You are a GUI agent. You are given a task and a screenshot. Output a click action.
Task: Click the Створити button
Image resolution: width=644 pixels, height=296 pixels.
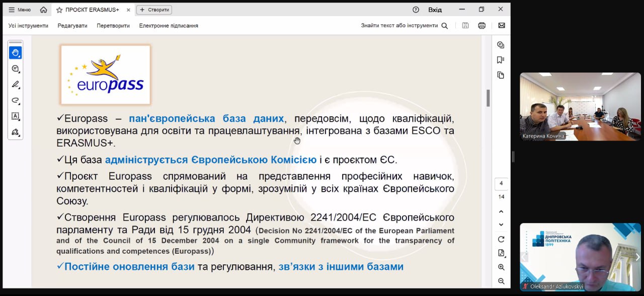(x=154, y=10)
